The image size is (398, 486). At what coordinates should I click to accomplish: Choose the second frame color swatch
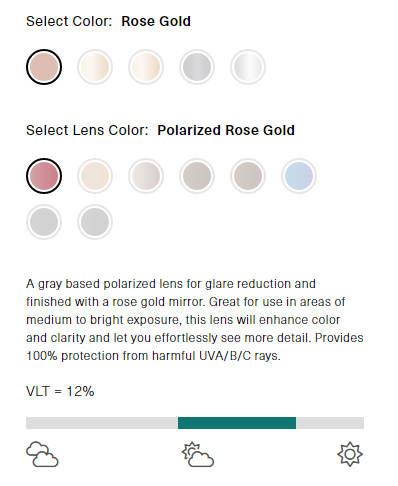coord(95,67)
